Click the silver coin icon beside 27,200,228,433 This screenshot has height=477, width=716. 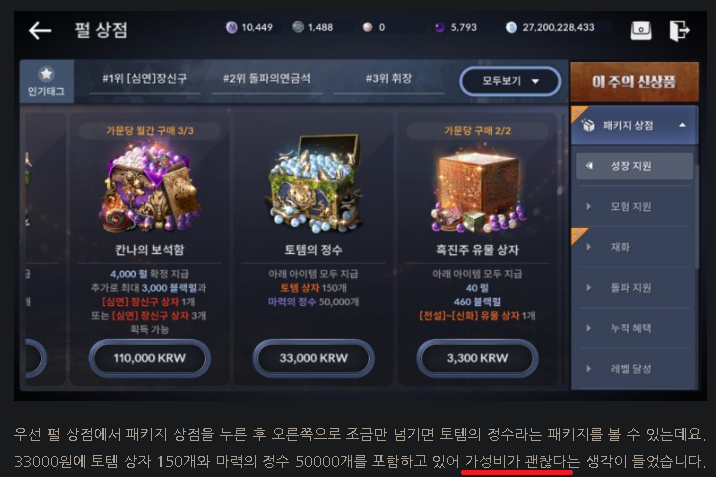click(511, 27)
